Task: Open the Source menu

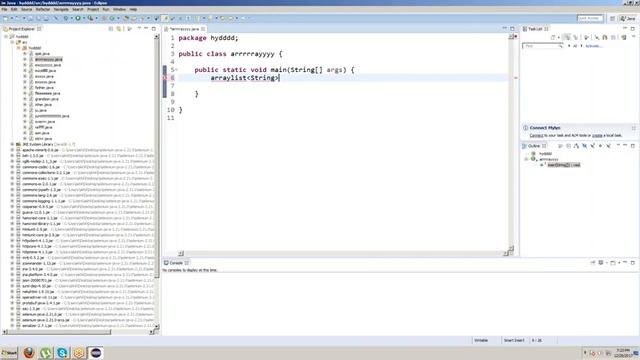Action: tap(27, 9)
